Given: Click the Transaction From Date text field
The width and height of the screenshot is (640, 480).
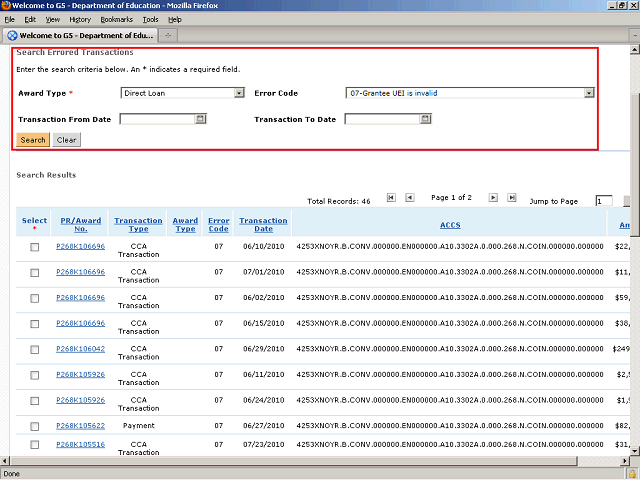Looking at the screenshot, I should pyautogui.click(x=157, y=119).
